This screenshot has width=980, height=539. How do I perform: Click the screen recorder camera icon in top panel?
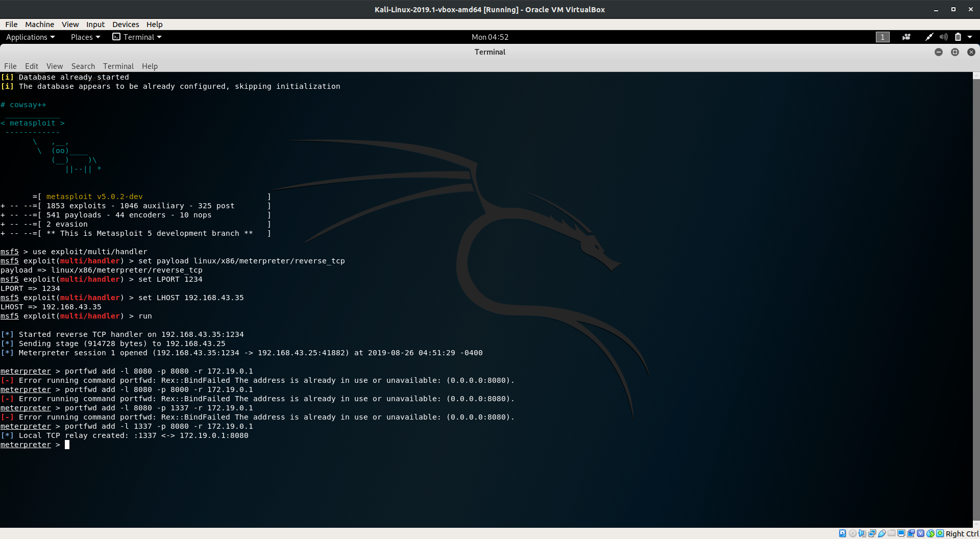pos(906,37)
